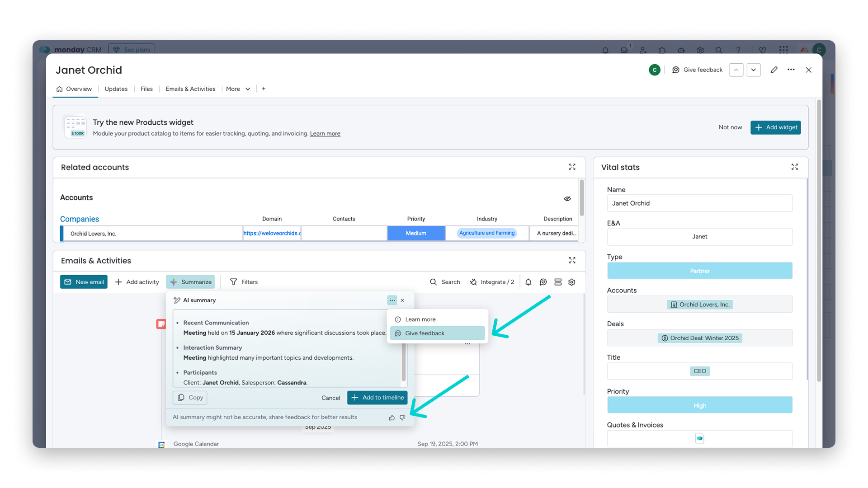The width and height of the screenshot is (868, 488).
Task: Click the Quotes & Invoices file icon
Action: (700, 438)
